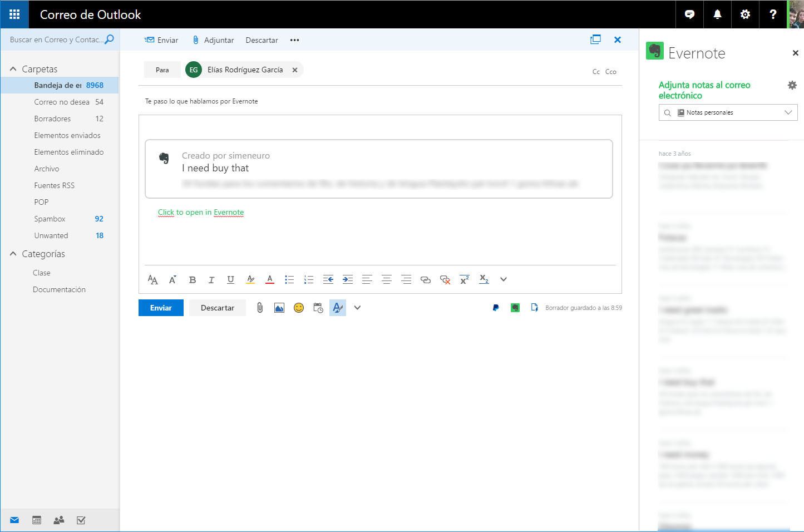This screenshot has width=804, height=532.
Task: Open Elementos enviados folder
Action: pyautogui.click(x=60, y=135)
